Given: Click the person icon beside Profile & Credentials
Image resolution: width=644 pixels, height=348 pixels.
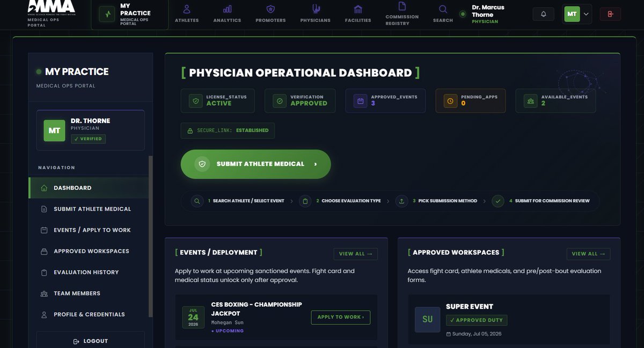Looking at the screenshot, I should point(44,314).
